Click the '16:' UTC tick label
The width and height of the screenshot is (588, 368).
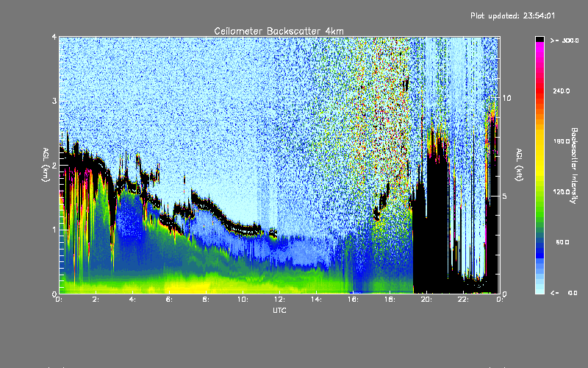tap(353, 300)
